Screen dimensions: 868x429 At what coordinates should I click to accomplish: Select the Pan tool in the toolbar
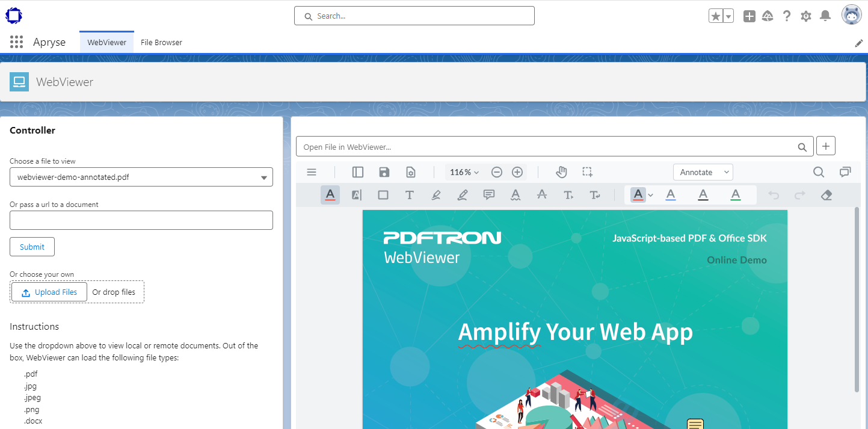561,172
